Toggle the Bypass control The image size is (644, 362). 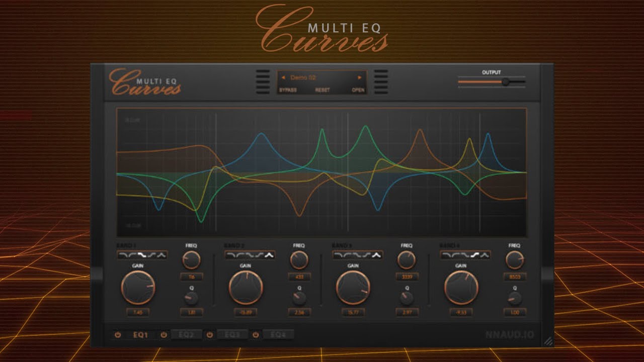(288, 90)
